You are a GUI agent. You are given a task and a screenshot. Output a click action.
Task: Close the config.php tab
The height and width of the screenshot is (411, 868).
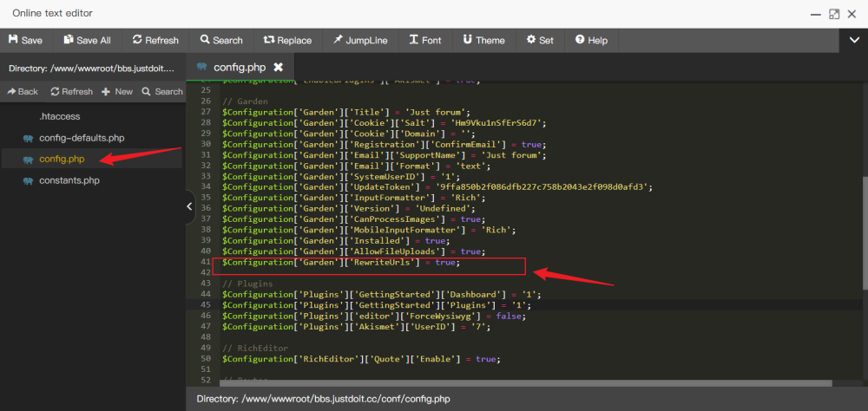tap(279, 67)
